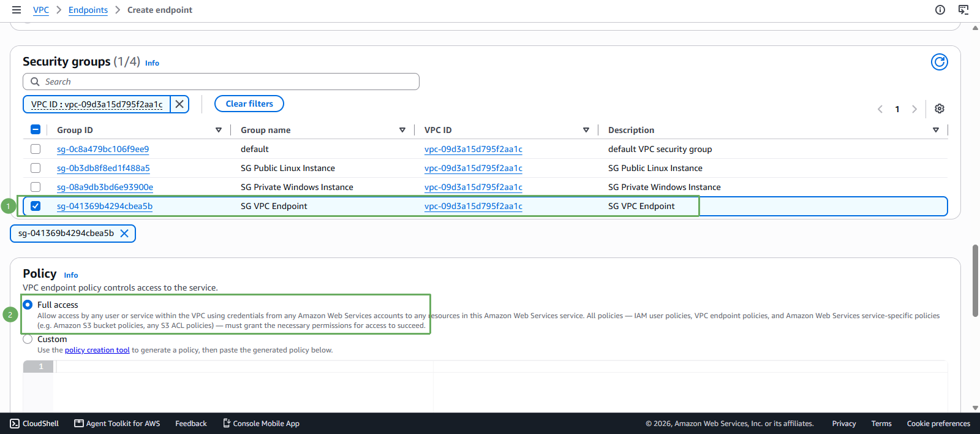Open the Terms footer link
The image size is (980, 434).
(881, 424)
